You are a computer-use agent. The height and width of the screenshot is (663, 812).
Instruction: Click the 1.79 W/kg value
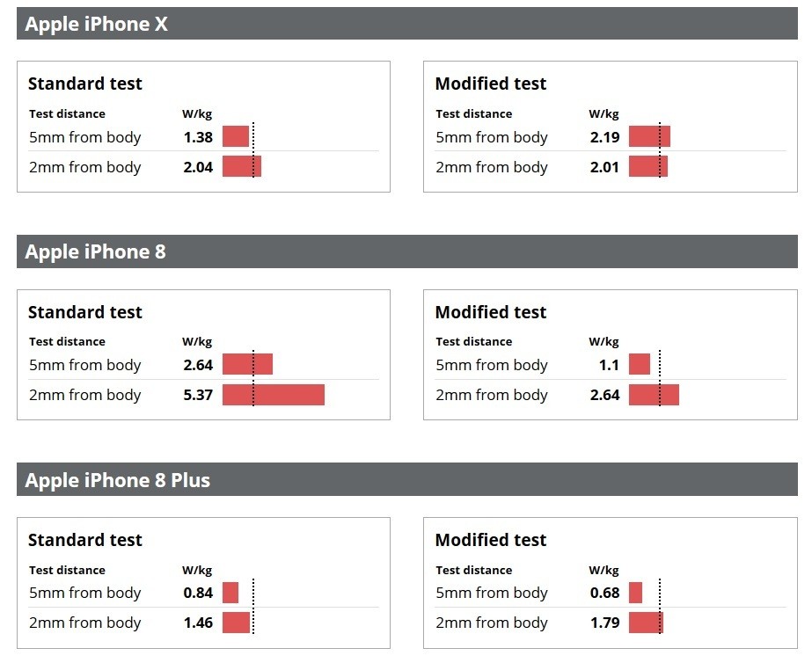(604, 623)
